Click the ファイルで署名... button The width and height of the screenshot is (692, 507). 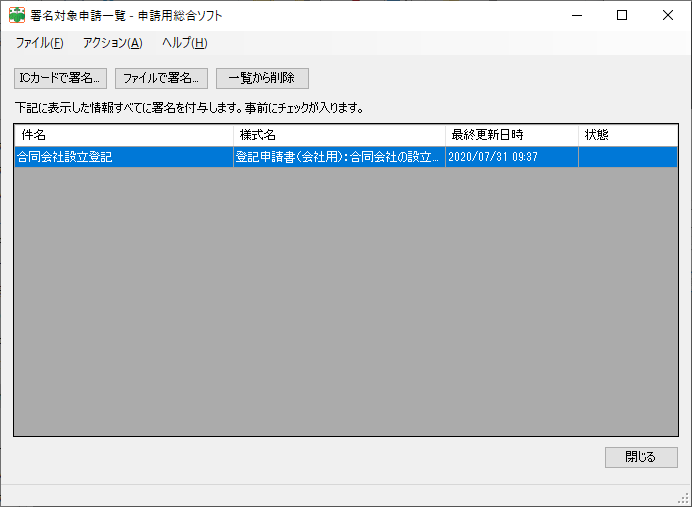click(161, 78)
